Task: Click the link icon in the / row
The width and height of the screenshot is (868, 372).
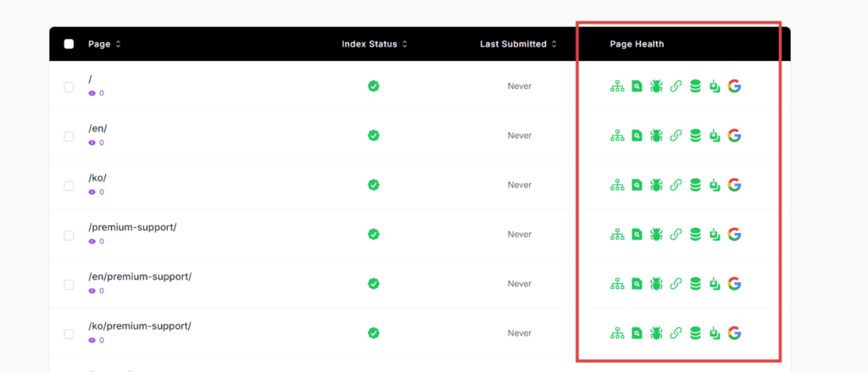Action: click(676, 86)
